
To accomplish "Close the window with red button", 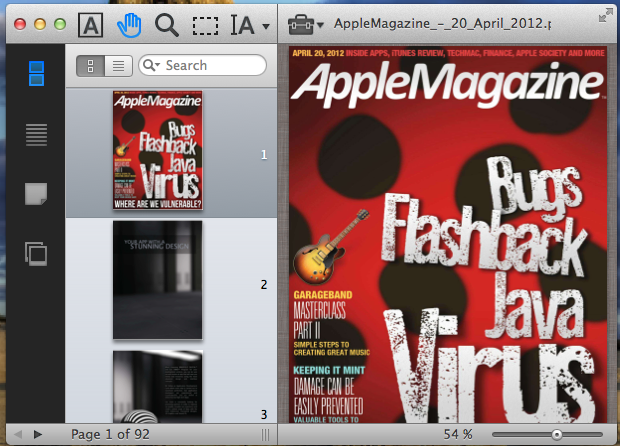I will [x=20, y=25].
